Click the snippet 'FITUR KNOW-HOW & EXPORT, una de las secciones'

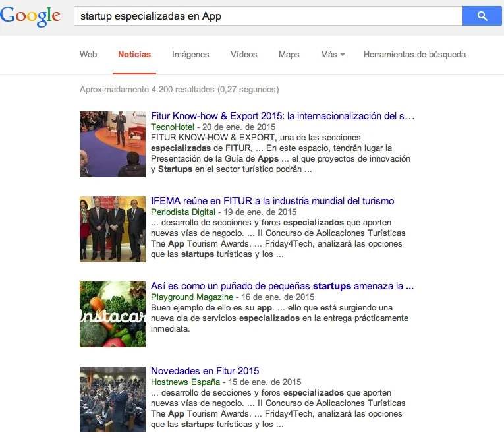click(256, 137)
